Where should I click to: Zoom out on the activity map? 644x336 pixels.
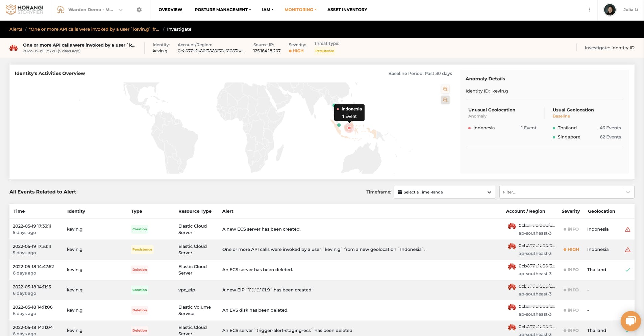coord(445,100)
